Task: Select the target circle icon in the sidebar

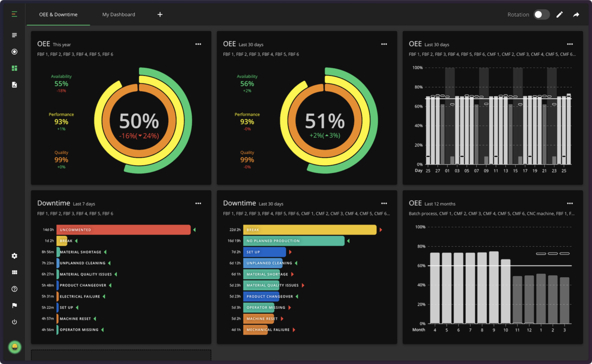Action: click(x=14, y=51)
